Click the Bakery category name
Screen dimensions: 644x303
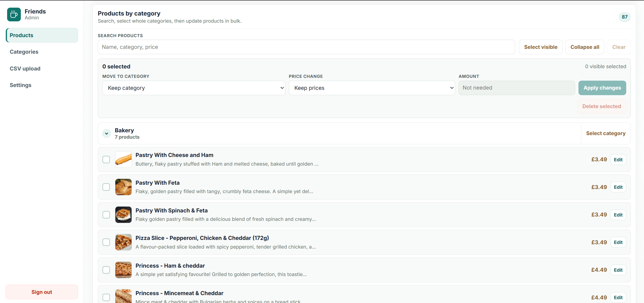[x=124, y=131]
